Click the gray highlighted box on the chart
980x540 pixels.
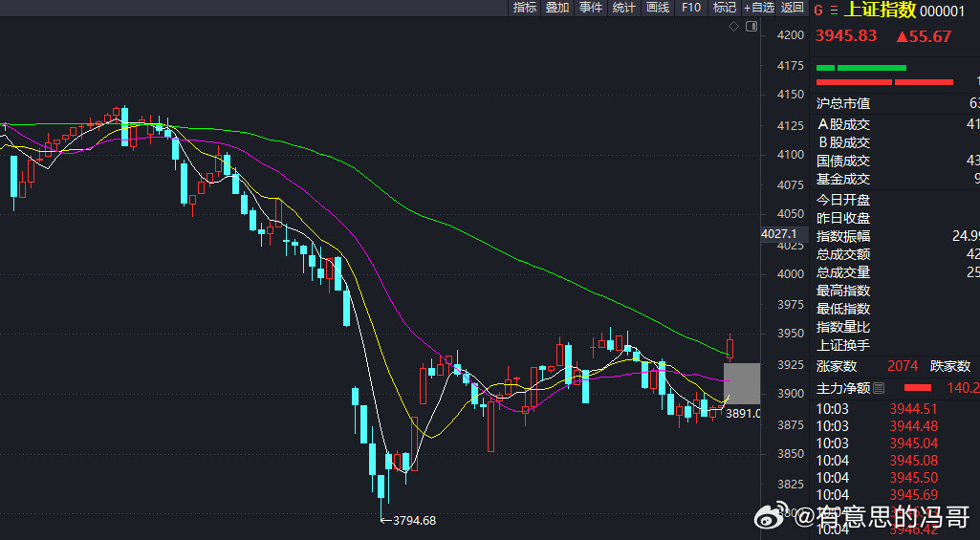point(742,383)
